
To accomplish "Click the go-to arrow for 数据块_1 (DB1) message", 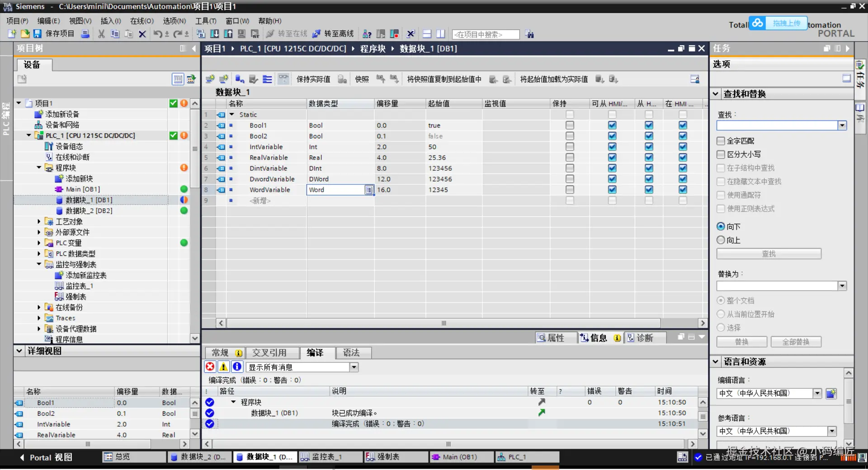I will point(542,413).
